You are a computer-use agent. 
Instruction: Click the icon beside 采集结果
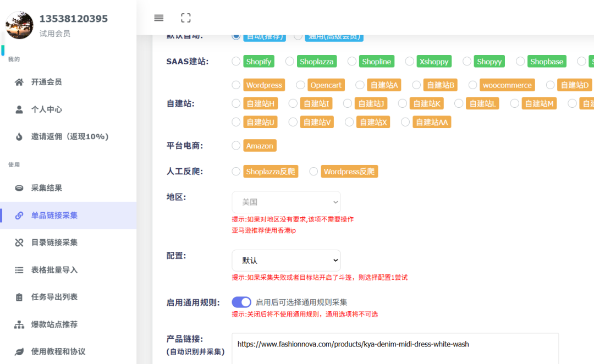tap(19, 187)
